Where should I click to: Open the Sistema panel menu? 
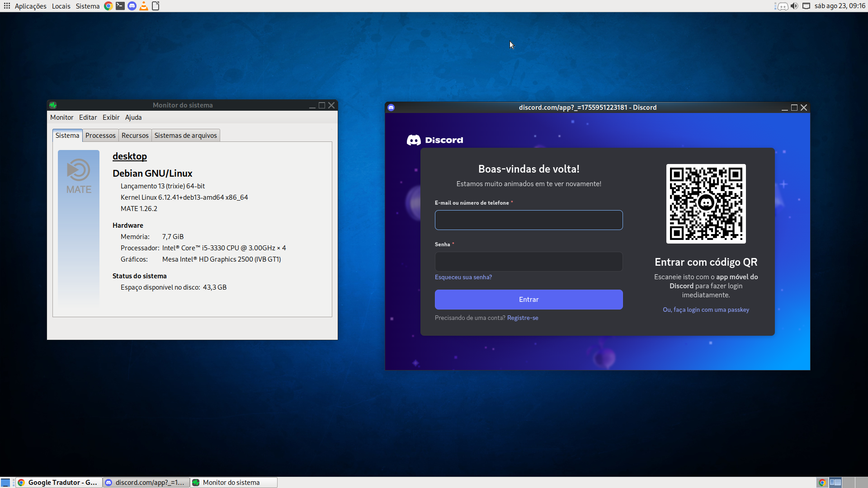pos(88,6)
